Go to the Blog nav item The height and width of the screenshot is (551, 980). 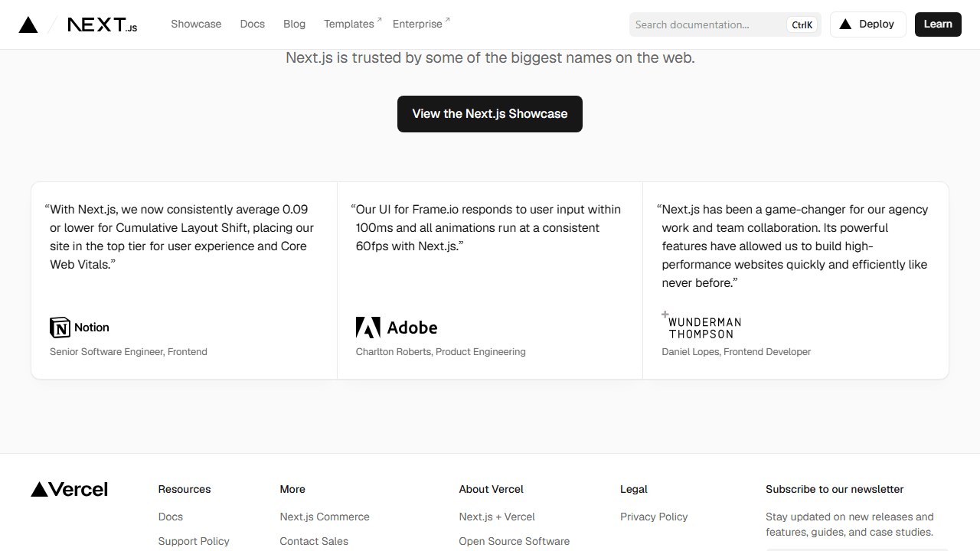click(x=294, y=24)
